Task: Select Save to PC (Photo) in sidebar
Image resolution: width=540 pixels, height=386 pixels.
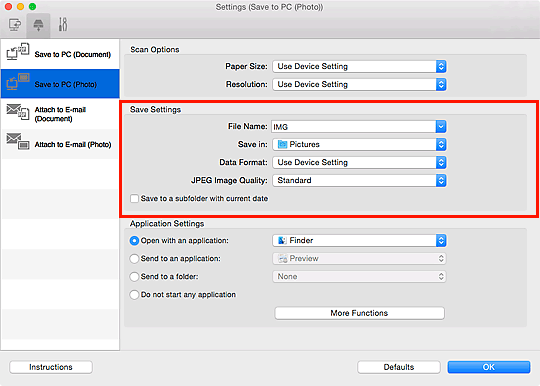Action: click(60, 84)
